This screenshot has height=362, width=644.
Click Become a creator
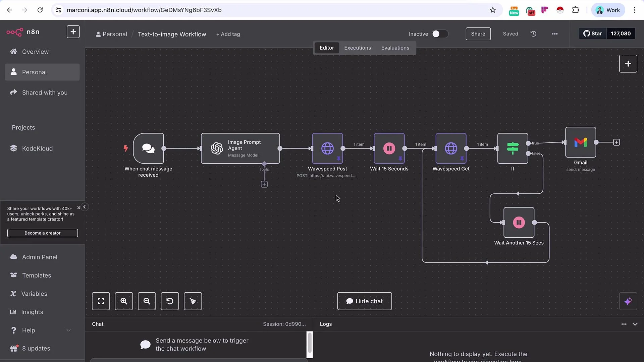(x=42, y=233)
